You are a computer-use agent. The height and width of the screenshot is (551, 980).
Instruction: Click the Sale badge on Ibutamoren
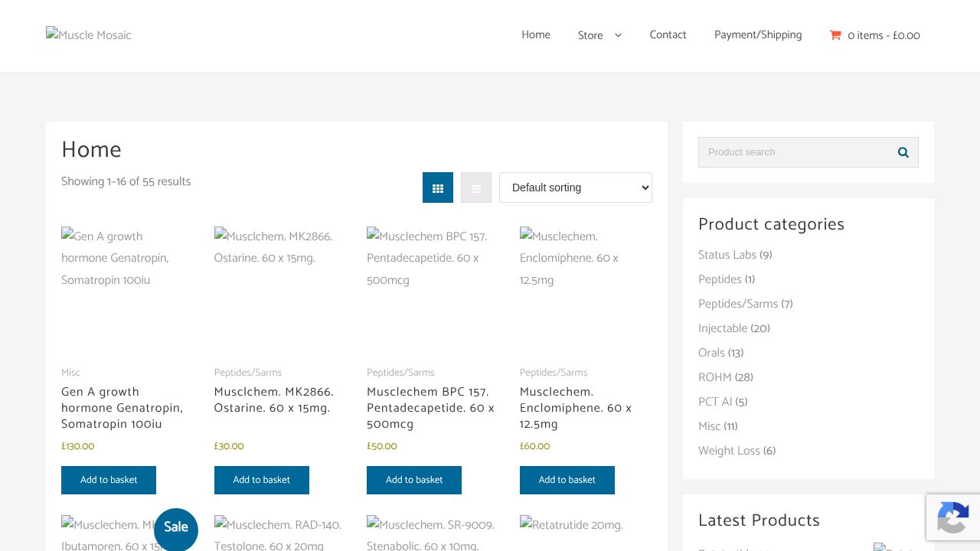click(176, 528)
